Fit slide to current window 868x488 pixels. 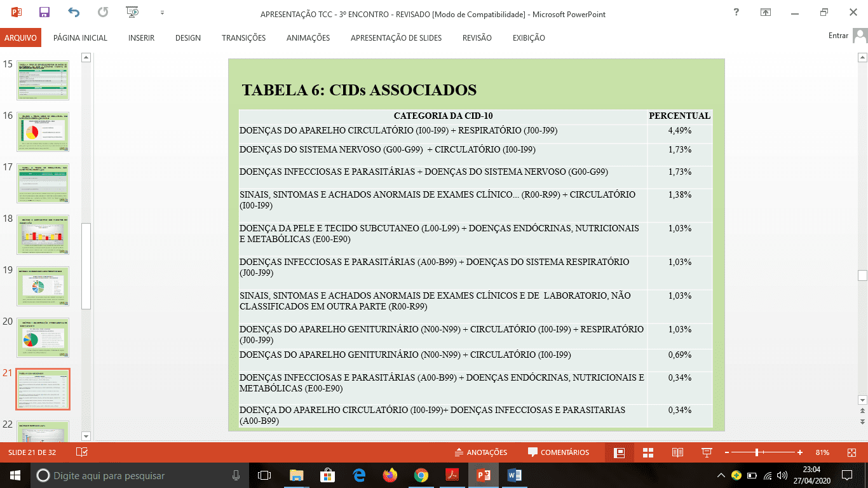point(851,452)
